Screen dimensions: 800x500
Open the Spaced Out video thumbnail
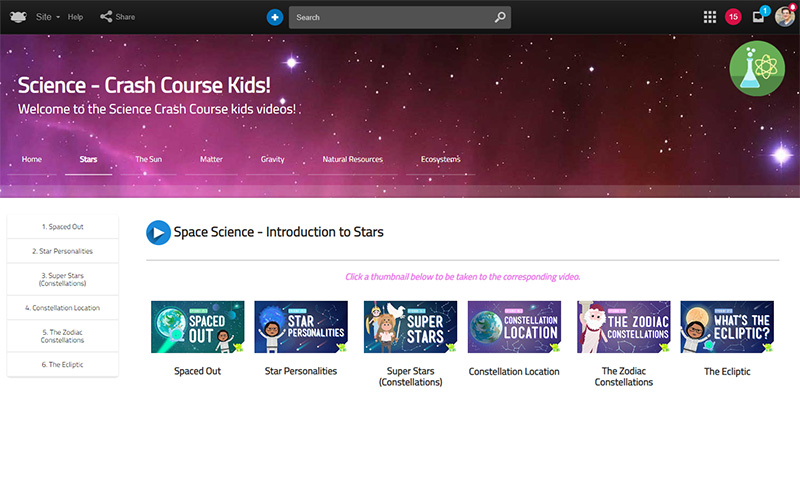[x=197, y=327]
